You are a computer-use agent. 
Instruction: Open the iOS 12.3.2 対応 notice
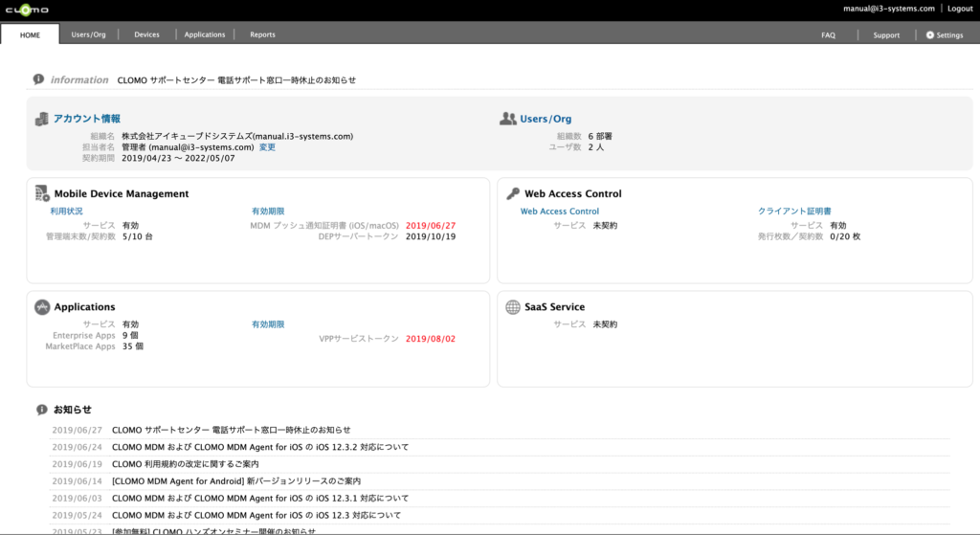260,447
